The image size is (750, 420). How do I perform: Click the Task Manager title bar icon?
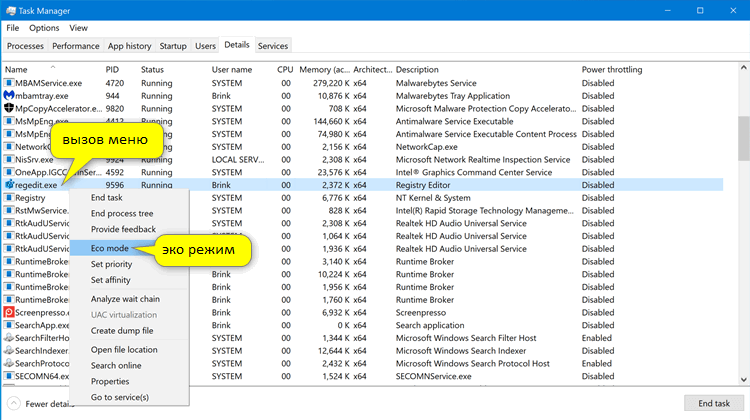click(11, 11)
